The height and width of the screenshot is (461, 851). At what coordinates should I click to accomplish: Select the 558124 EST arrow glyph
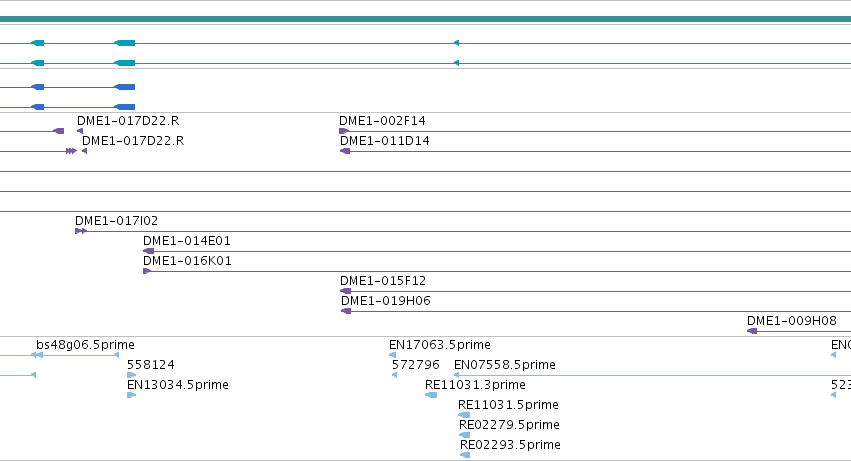(x=131, y=375)
